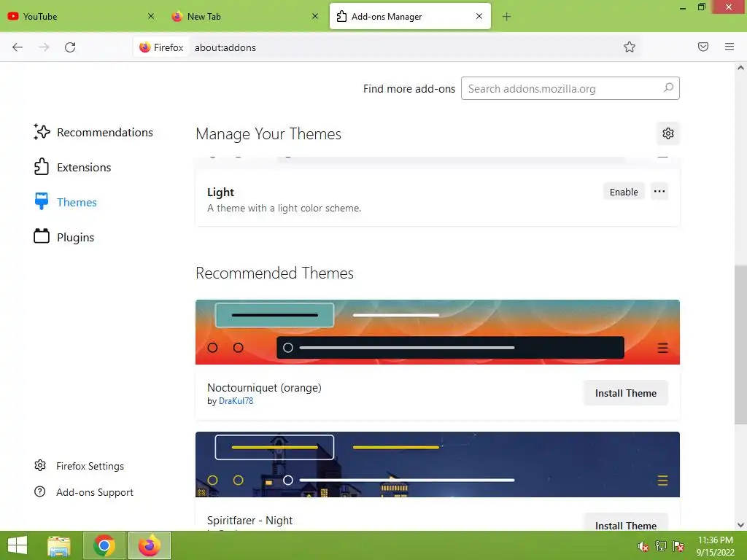The width and height of the screenshot is (747, 560).
Task: Click the Recommendations sparkle icon
Action: 42,132
